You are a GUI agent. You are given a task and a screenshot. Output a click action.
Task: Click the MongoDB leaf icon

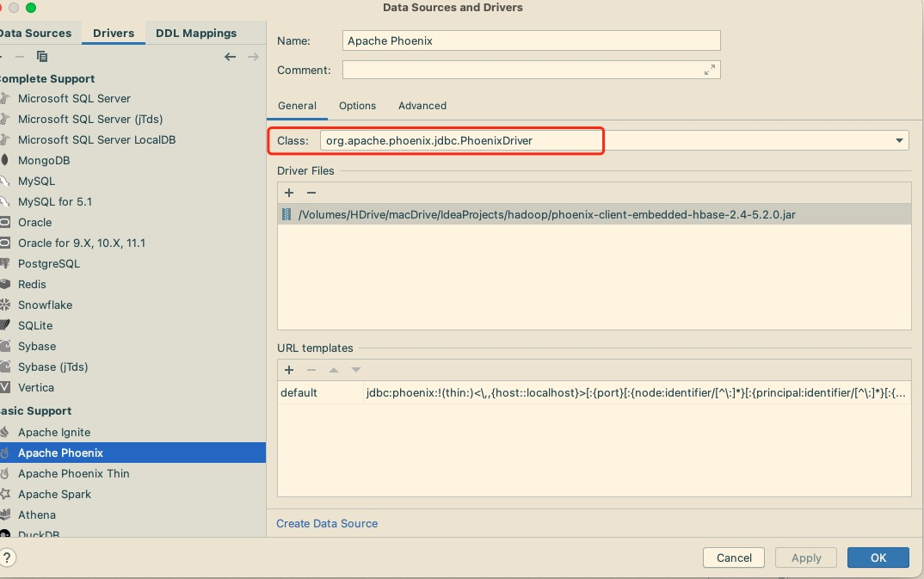[x=4, y=160]
